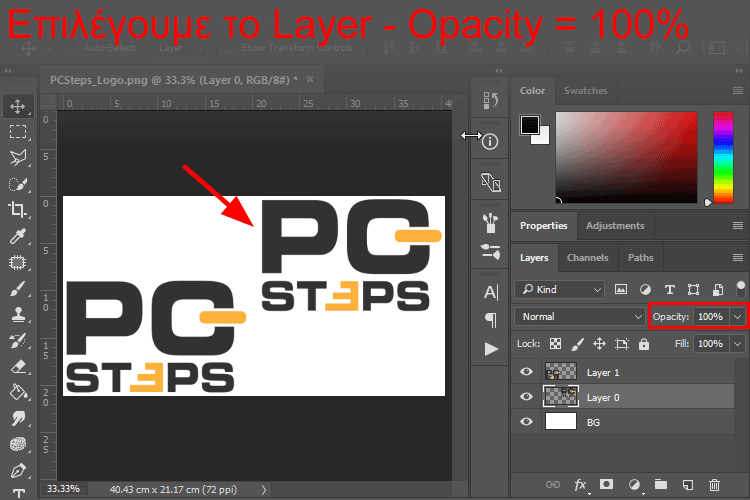Select the Eraser tool

pos(18,367)
